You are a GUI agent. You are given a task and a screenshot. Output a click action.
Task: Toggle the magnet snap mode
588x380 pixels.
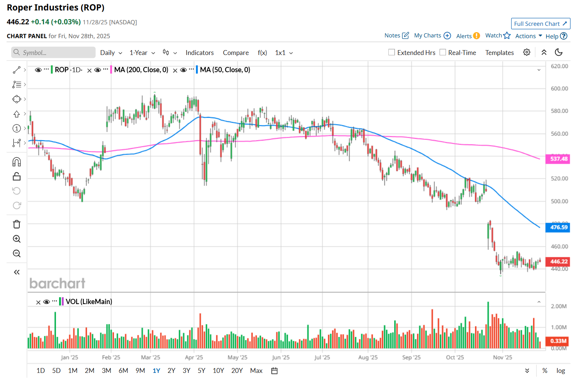16,162
